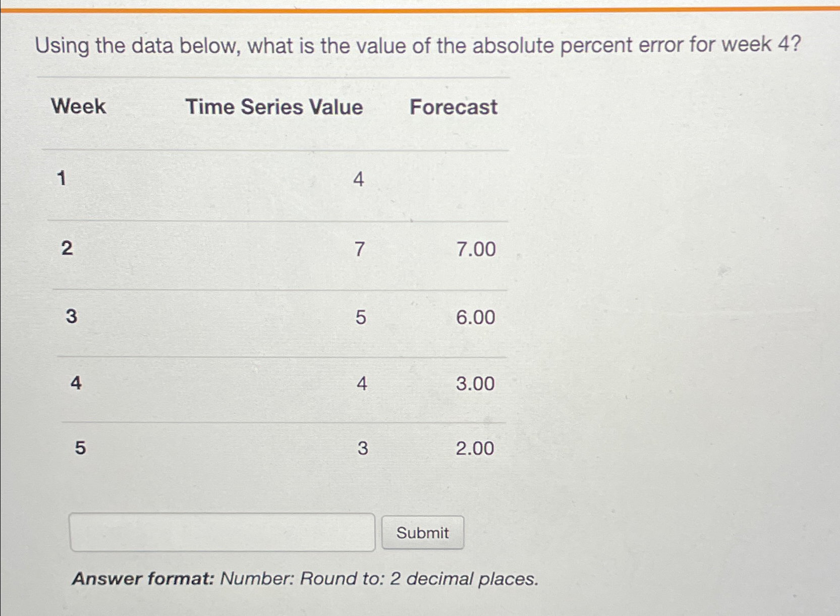
Task: Click the Week 3 row label
Action: coord(72,316)
